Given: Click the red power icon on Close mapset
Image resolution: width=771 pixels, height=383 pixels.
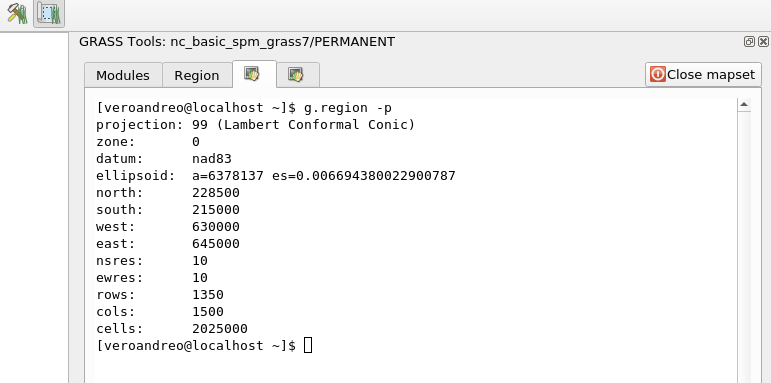Looking at the screenshot, I should pyautogui.click(x=657, y=74).
